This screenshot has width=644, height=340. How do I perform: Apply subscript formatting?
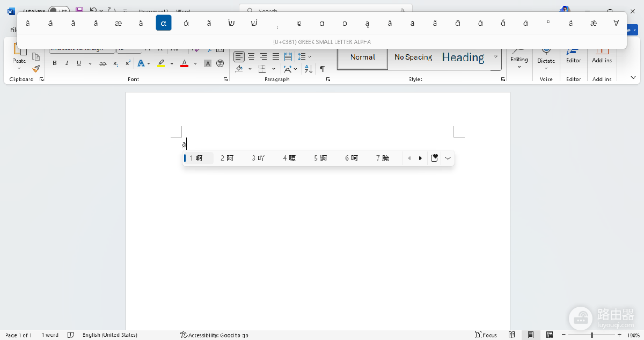point(115,63)
